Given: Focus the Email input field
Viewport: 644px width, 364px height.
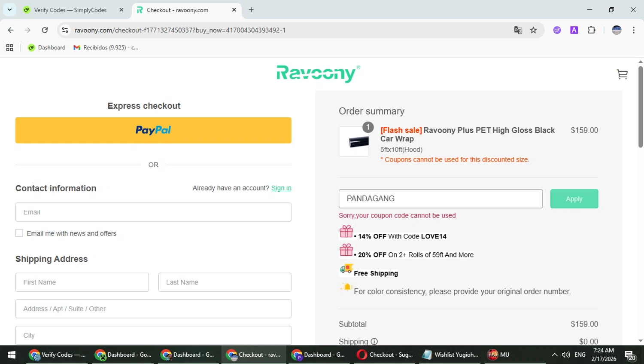Looking at the screenshot, I should (x=153, y=212).
